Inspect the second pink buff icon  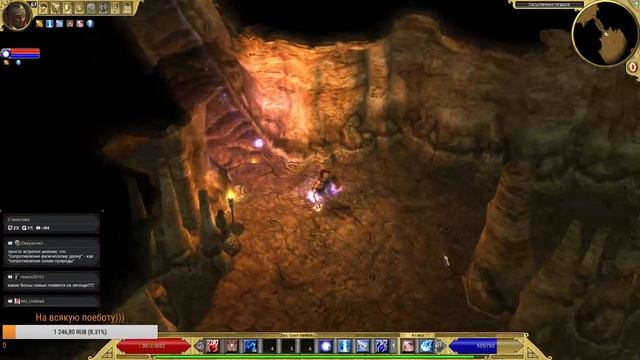80,24
